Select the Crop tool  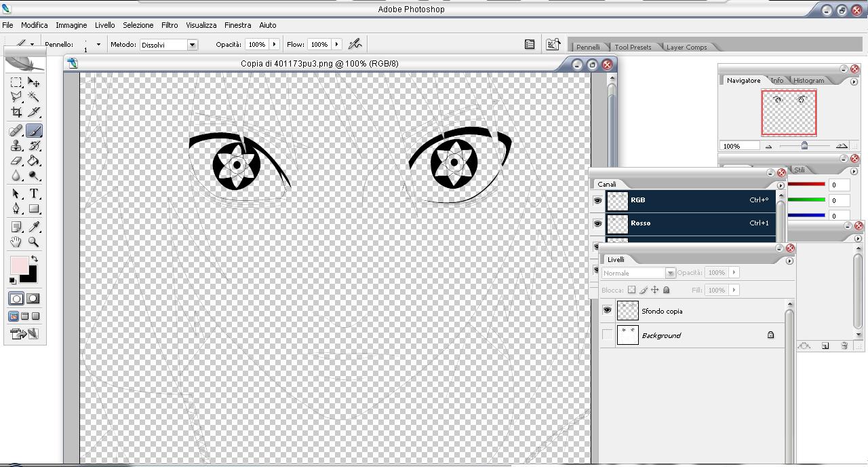pyautogui.click(x=16, y=112)
